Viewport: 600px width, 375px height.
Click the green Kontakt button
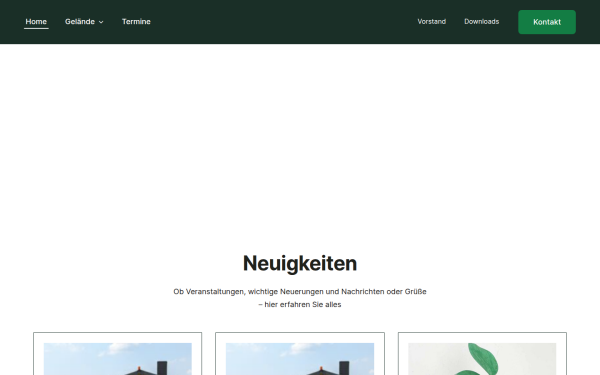[547, 22]
